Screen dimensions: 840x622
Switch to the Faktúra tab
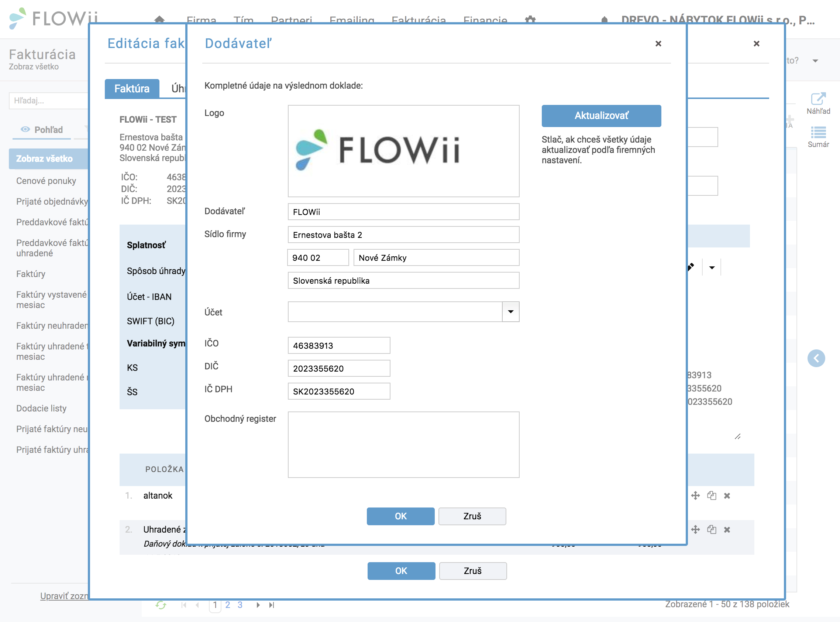click(132, 89)
